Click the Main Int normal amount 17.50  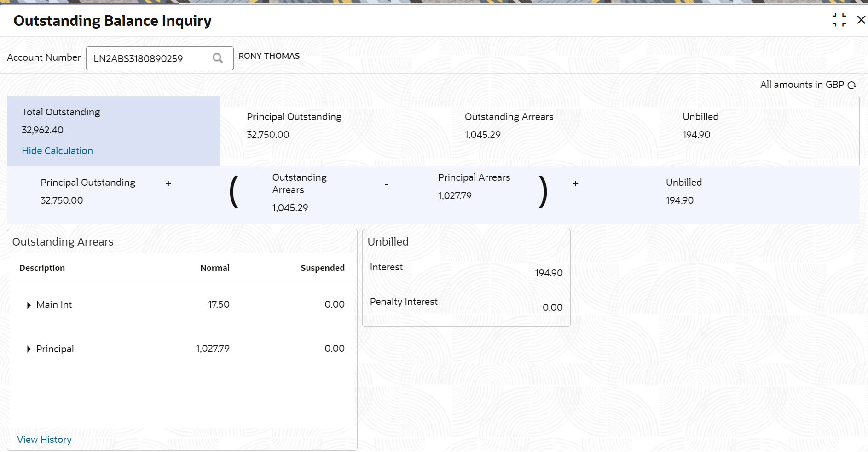[219, 304]
